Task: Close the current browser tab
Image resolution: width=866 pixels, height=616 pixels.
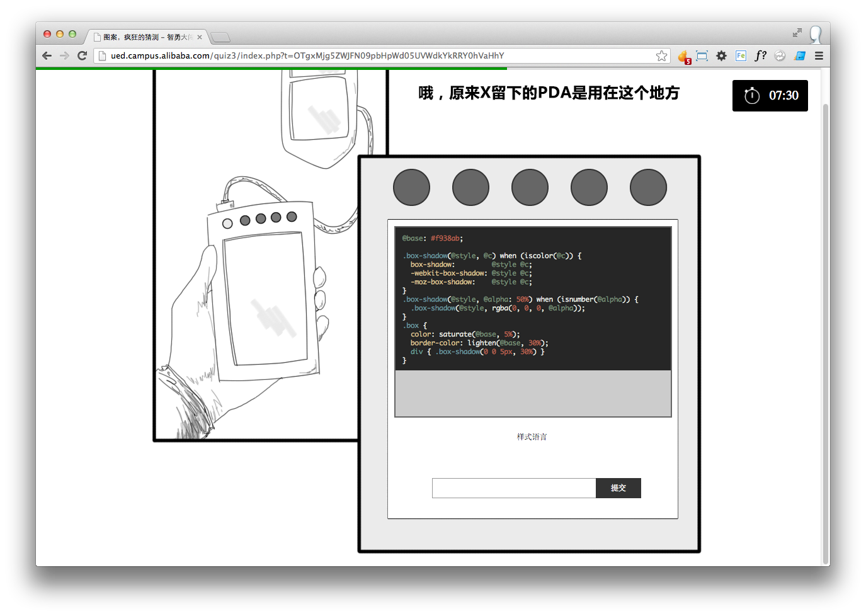Action: [x=200, y=37]
